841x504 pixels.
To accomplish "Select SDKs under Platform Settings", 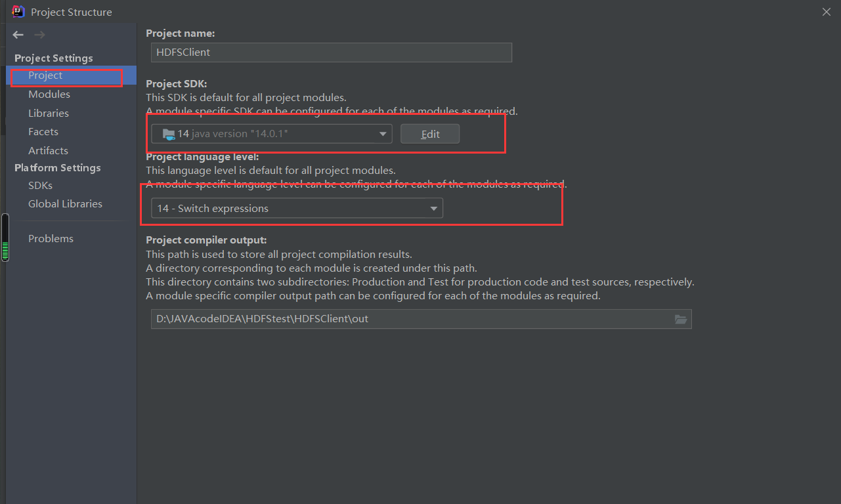I will click(x=40, y=185).
